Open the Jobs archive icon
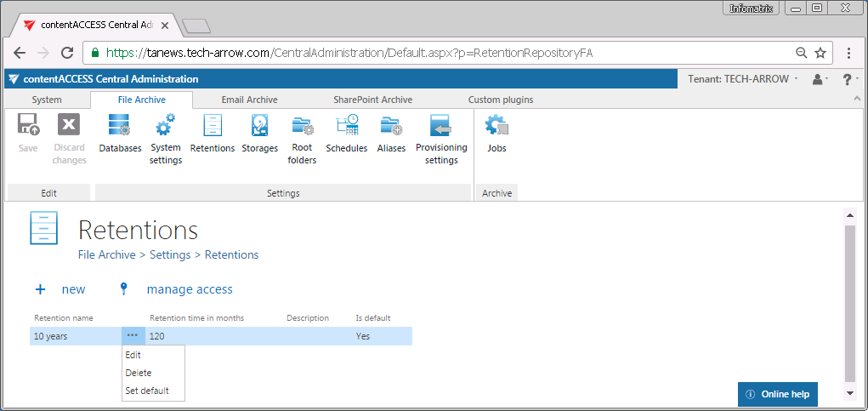The image size is (868, 411). click(x=496, y=134)
